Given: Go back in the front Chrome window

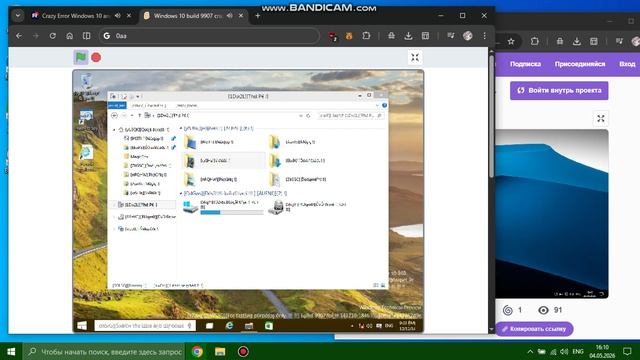Looking at the screenshot, I should click(x=19, y=36).
